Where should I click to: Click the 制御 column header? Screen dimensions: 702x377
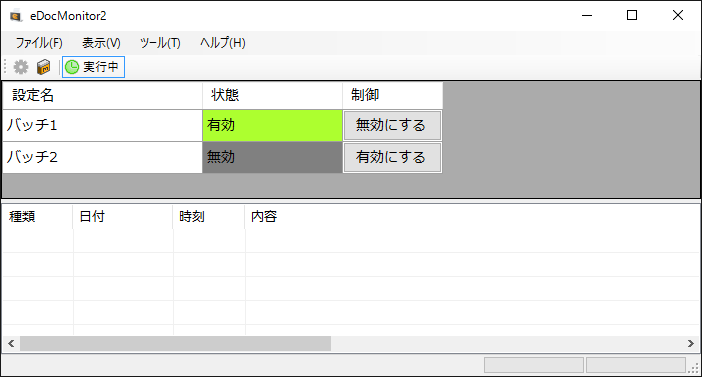[393, 95]
